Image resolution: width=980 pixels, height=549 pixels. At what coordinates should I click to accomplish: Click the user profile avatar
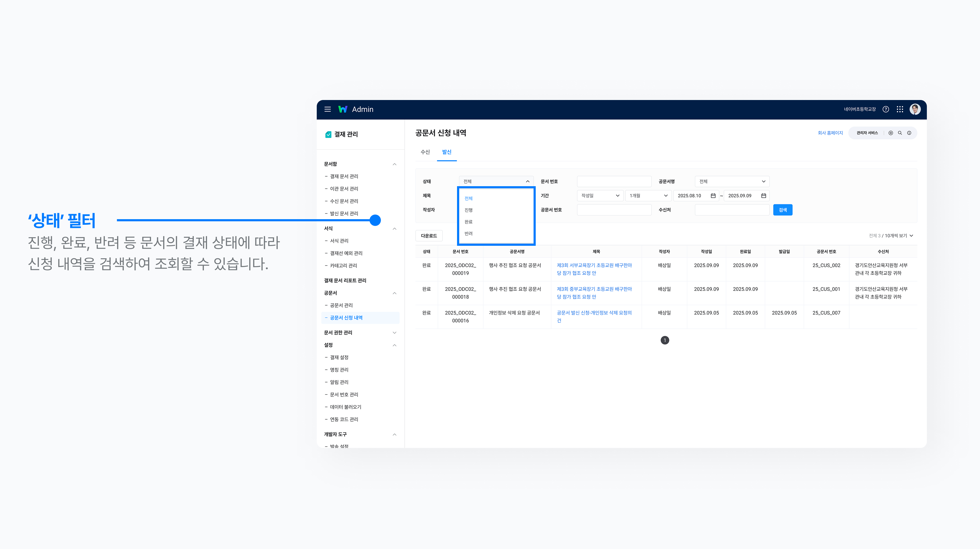[x=915, y=109]
